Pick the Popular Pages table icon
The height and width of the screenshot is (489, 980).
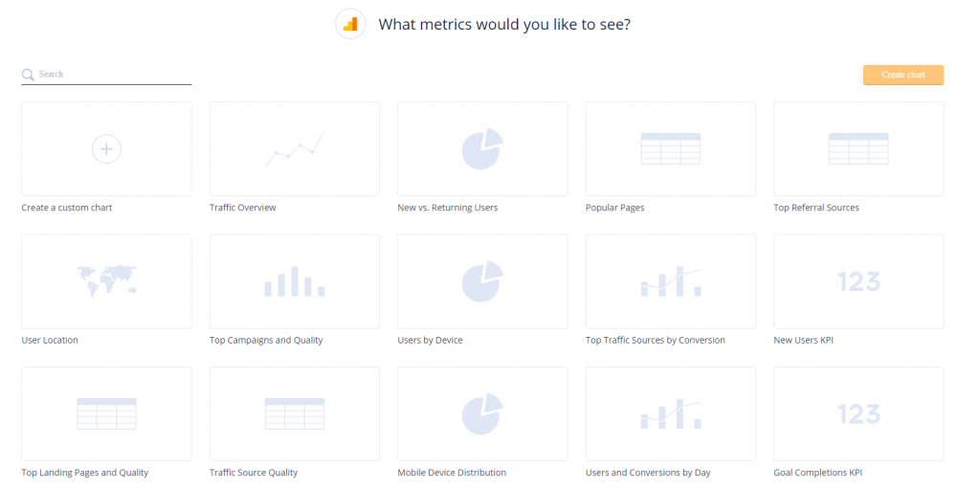670,148
